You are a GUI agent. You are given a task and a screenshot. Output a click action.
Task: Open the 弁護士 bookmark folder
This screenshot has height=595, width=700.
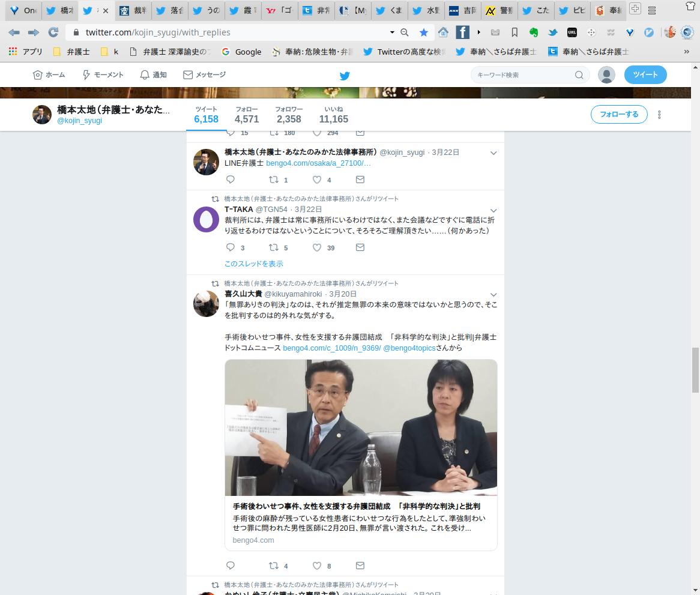pos(71,52)
